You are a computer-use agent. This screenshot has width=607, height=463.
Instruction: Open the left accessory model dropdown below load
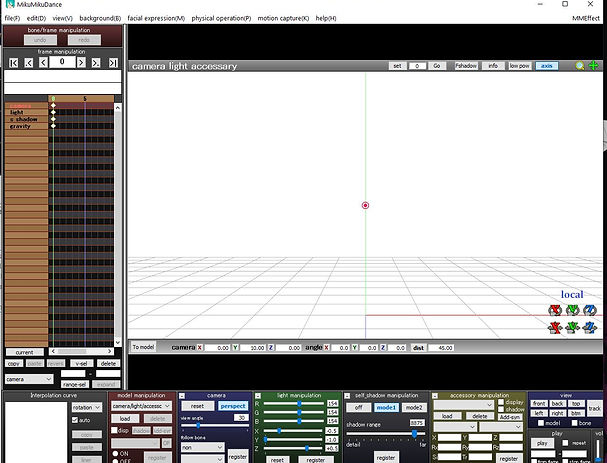(455, 427)
